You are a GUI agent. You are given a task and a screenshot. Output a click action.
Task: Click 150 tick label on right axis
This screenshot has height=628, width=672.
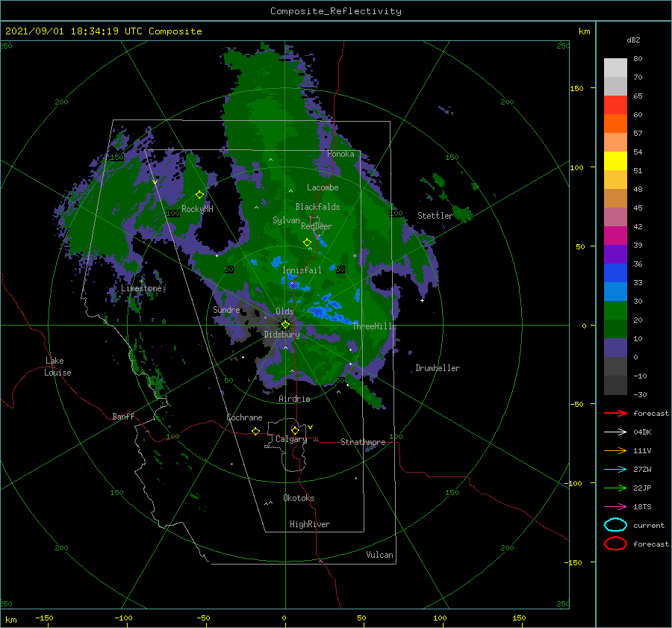tap(576, 88)
